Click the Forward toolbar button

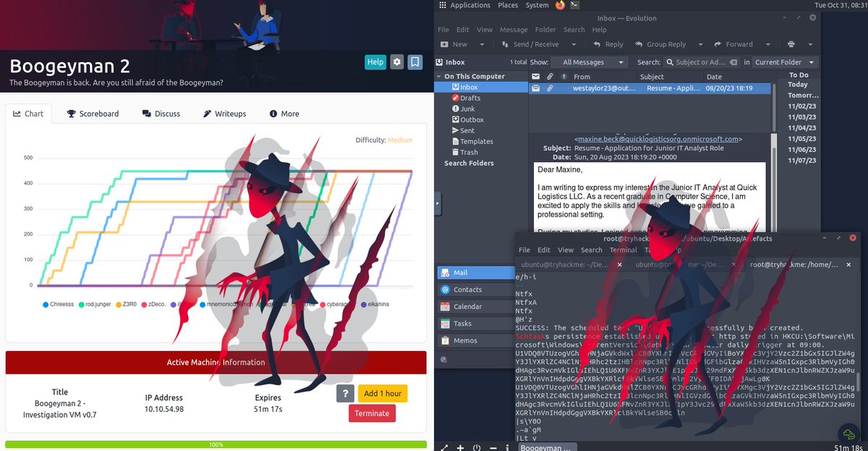733,44
